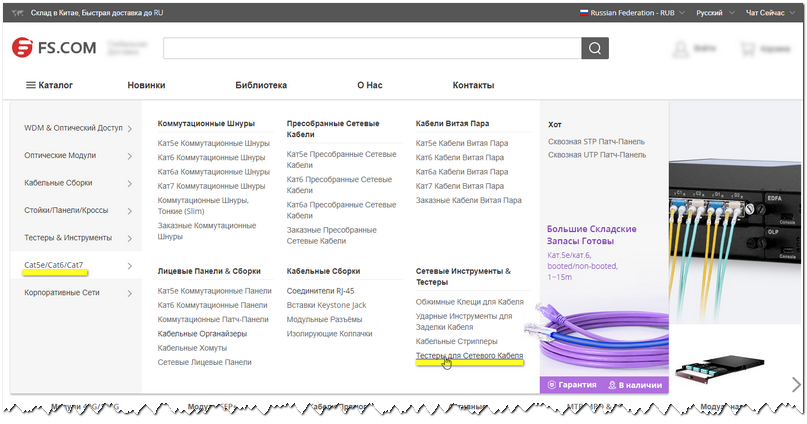Open the Новинки menu item
The width and height of the screenshot is (807, 424).
(146, 85)
